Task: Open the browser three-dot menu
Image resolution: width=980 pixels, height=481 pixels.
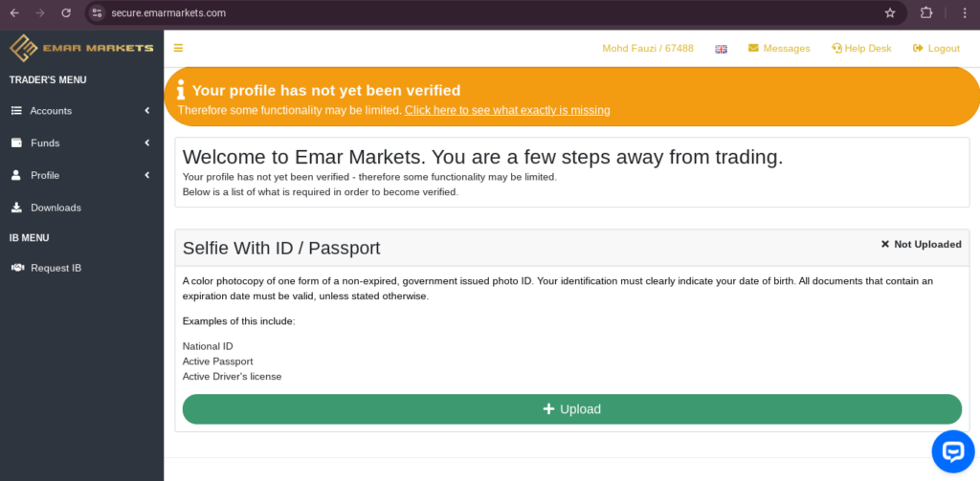Action: (965, 12)
